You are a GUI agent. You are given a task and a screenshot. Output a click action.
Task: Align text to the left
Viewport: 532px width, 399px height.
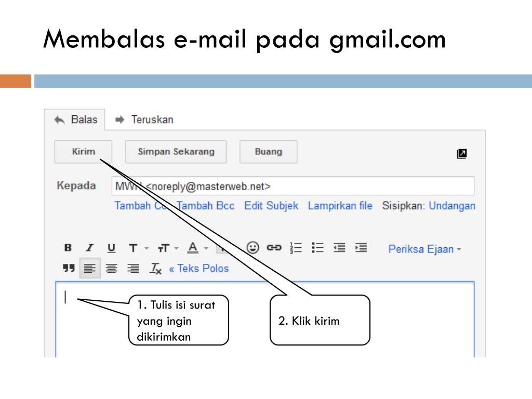click(90, 269)
